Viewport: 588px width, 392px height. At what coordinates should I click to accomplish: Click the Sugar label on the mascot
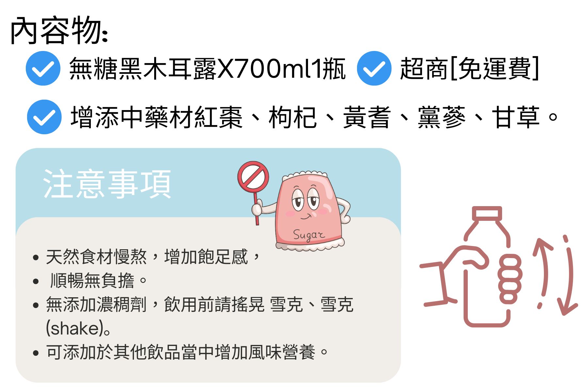(x=309, y=235)
